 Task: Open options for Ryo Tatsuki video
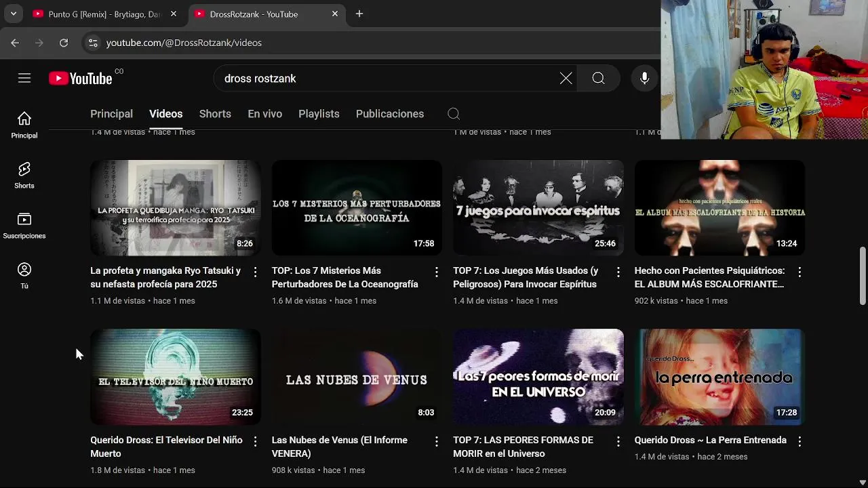click(x=255, y=272)
